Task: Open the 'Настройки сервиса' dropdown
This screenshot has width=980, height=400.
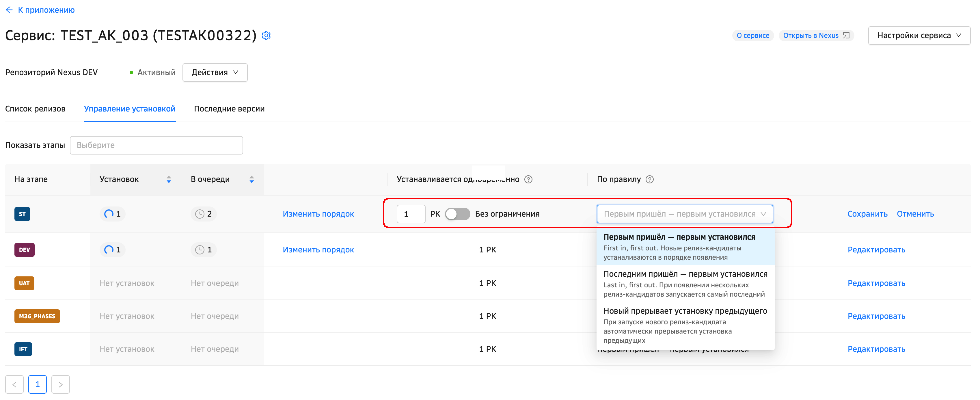Action: 919,36
